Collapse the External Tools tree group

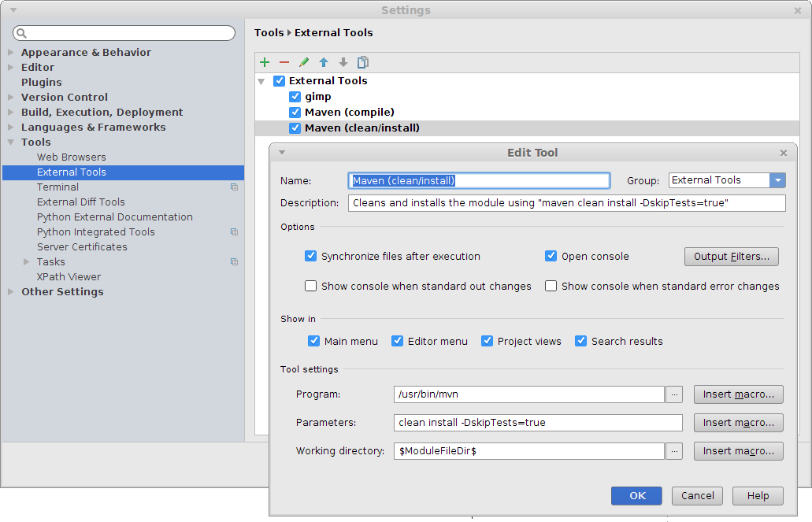pyautogui.click(x=261, y=81)
